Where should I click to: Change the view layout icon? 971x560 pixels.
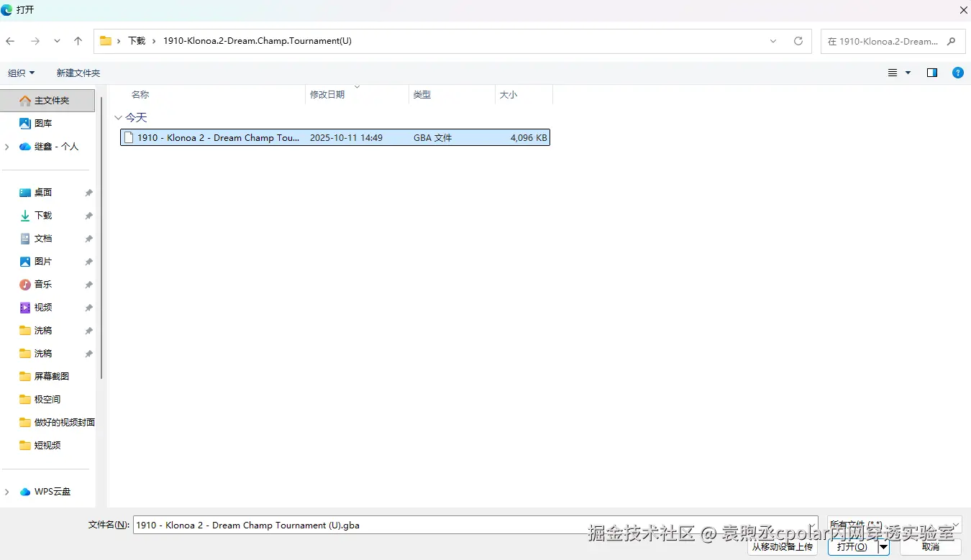pyautogui.click(x=893, y=73)
